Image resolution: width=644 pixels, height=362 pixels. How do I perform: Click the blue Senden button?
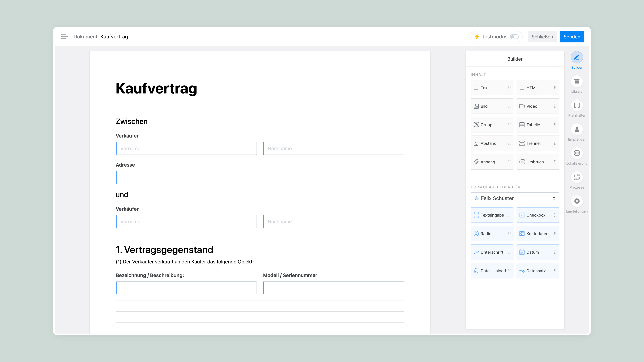(572, 37)
